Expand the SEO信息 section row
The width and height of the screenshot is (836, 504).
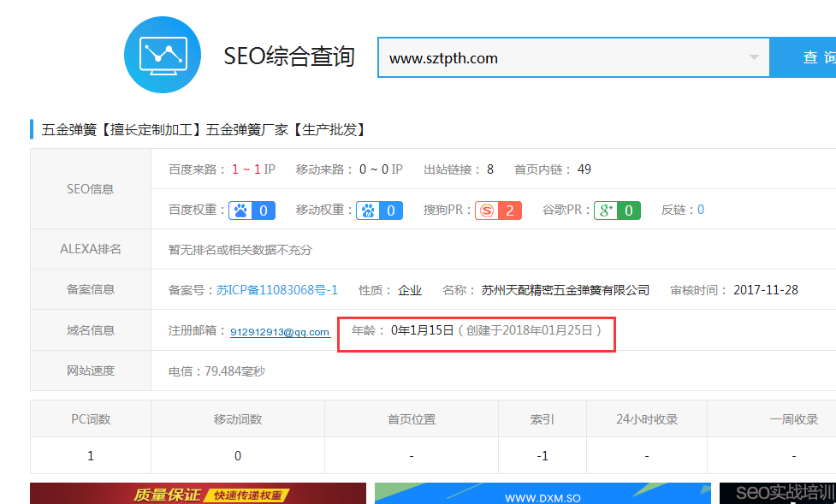point(90,189)
